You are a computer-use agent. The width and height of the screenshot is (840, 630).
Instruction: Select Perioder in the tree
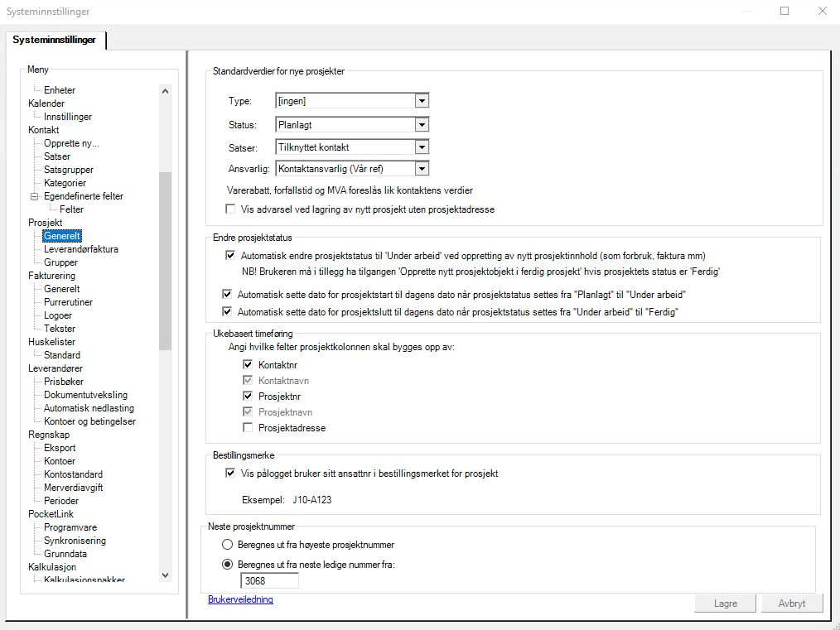point(61,501)
